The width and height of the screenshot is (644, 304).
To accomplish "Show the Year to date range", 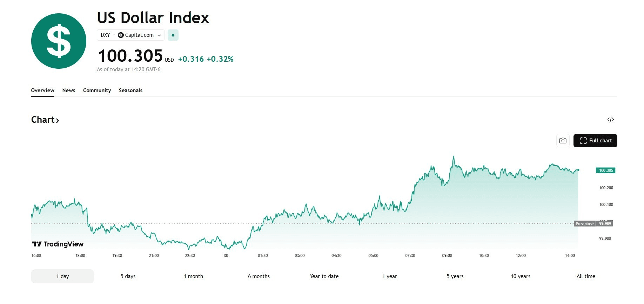I will point(324,276).
